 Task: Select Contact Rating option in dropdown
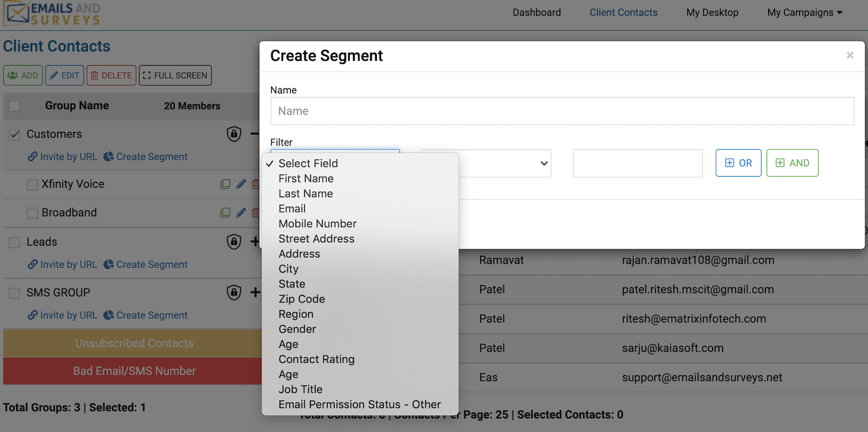tap(316, 359)
